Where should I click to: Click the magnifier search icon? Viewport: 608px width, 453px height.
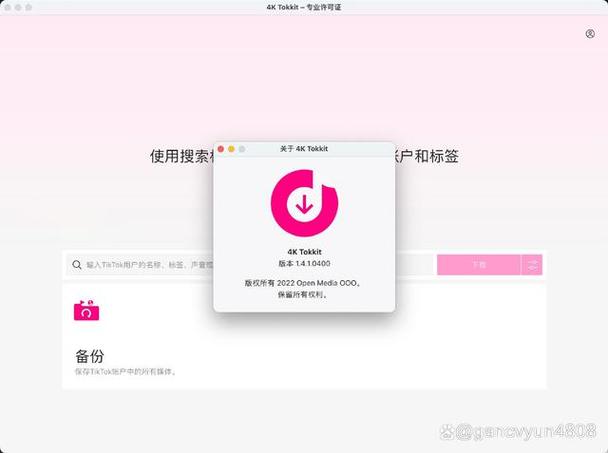coord(77,265)
